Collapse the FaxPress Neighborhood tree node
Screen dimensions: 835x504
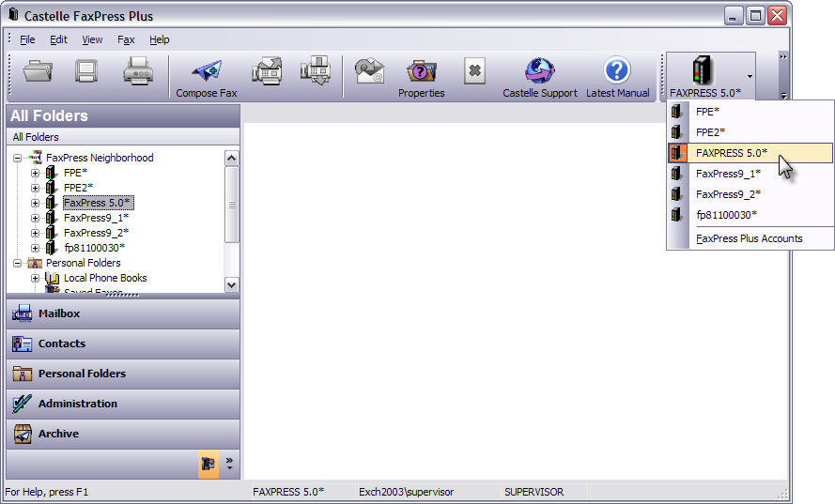coord(18,158)
